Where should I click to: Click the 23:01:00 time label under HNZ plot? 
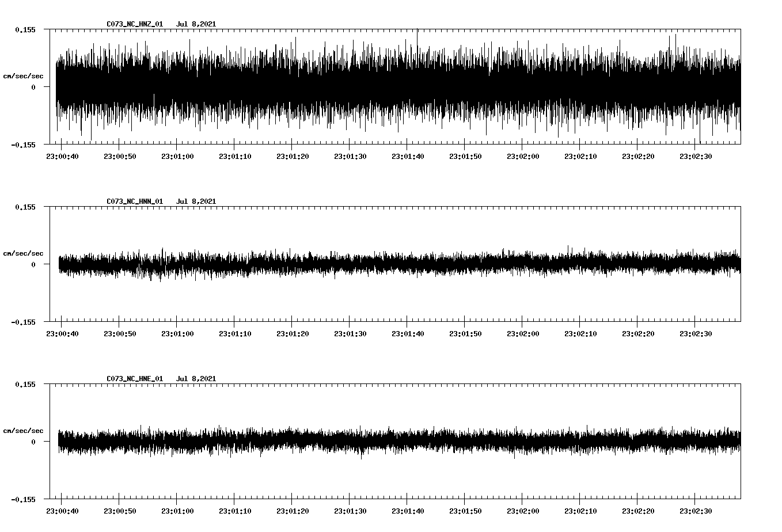coord(177,157)
